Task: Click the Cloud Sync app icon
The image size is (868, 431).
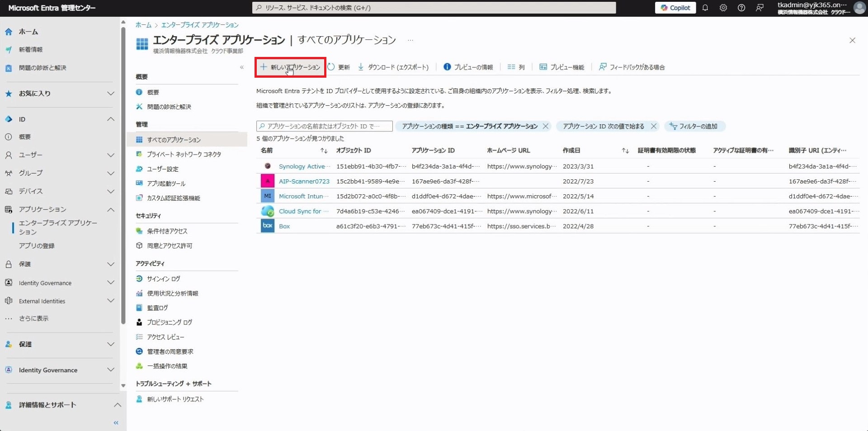Action: tap(268, 211)
